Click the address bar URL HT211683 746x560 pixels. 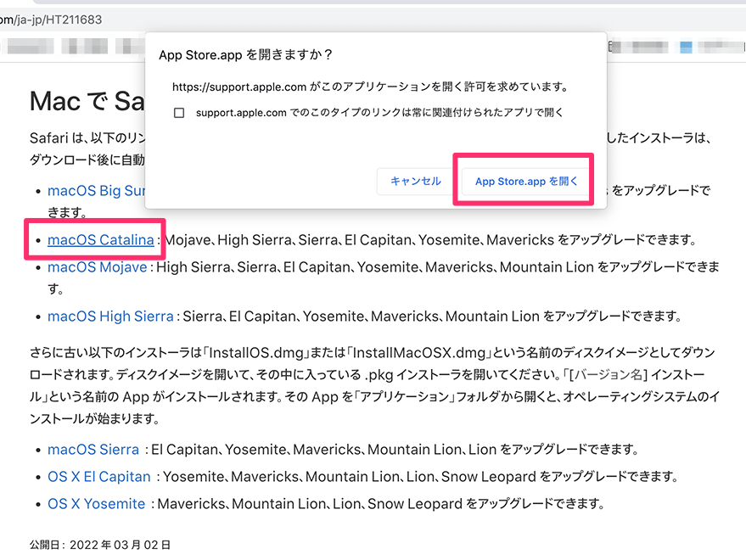pyautogui.click(x=51, y=20)
